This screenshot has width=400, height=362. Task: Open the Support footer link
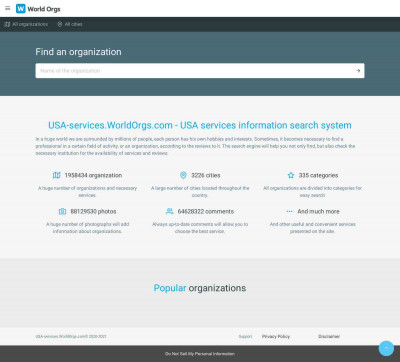[245, 336]
